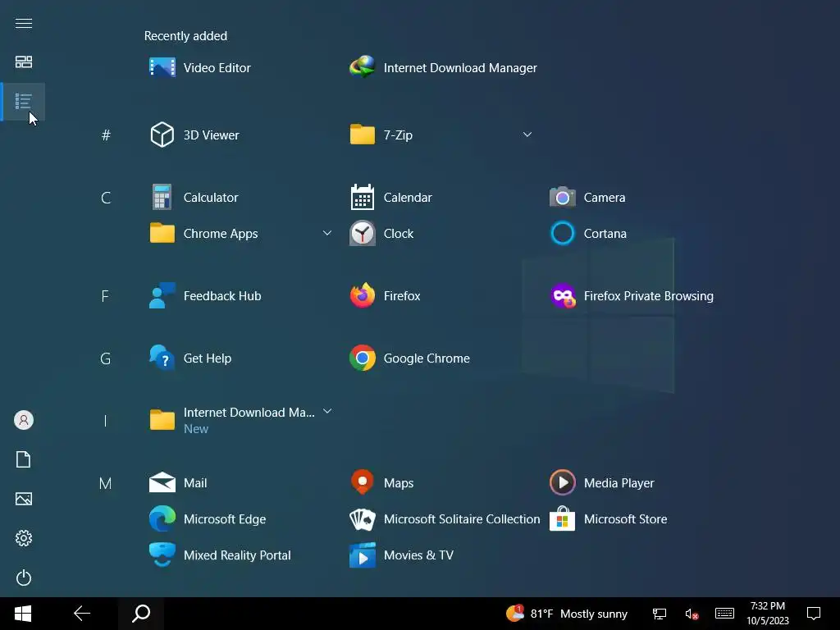Open the Power options menu
The height and width of the screenshot is (630, 840).
(x=24, y=577)
